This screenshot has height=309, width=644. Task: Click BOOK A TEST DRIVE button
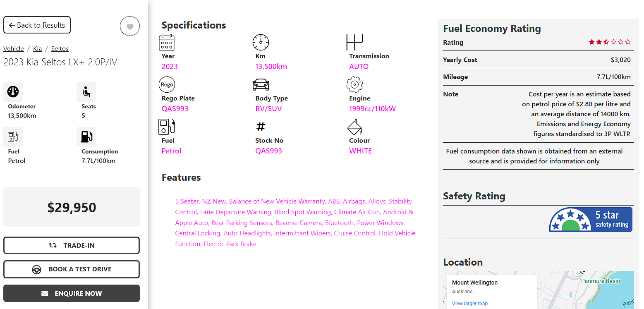[72, 269]
